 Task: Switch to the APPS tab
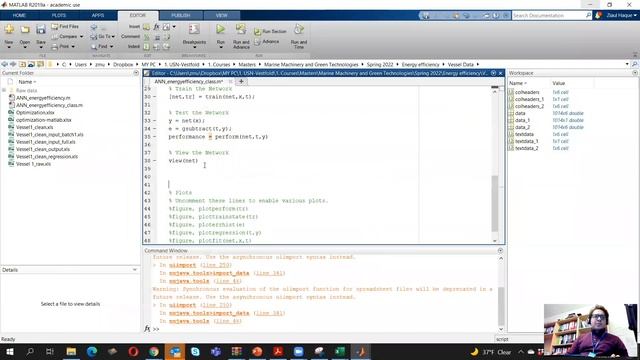click(98, 16)
